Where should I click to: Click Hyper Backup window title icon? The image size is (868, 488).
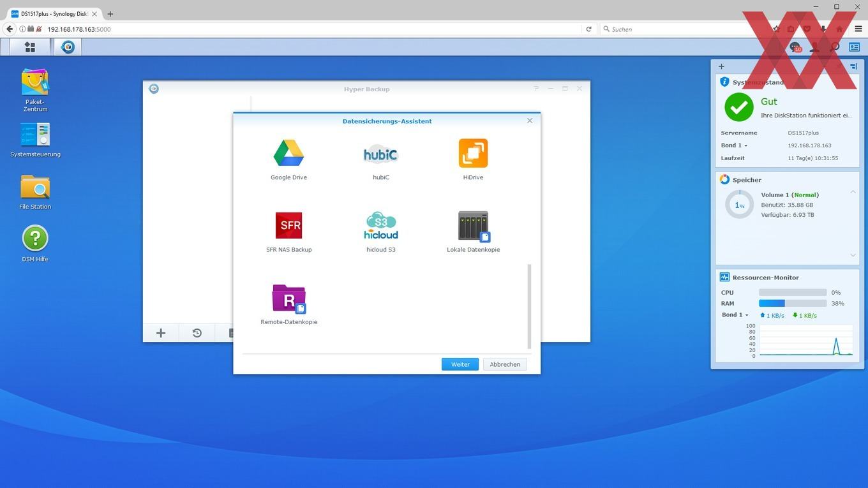pyautogui.click(x=154, y=89)
